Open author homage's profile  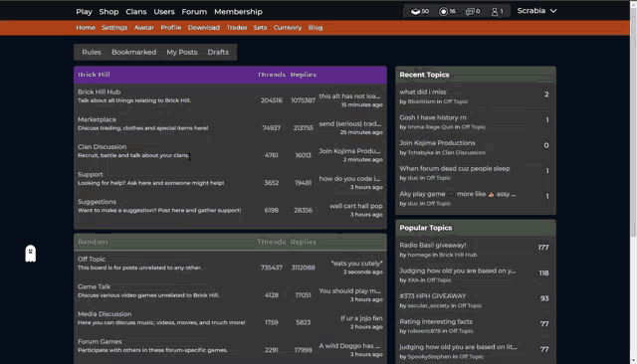(x=419, y=255)
